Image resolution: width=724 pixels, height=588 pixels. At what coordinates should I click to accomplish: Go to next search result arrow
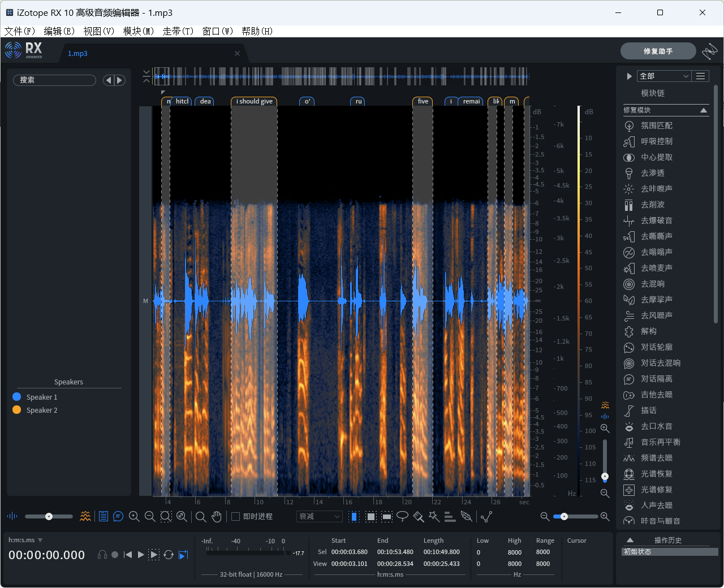tap(119, 80)
